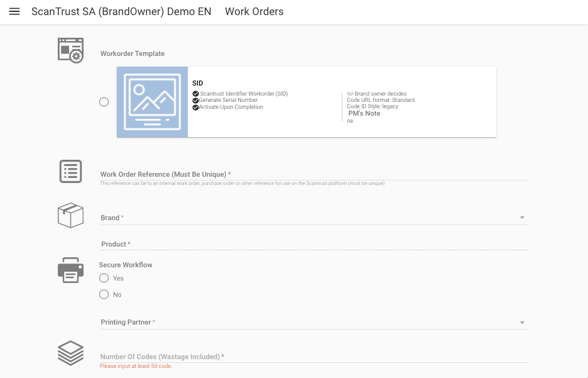Click the Brand package box icon
The width and height of the screenshot is (588, 378).
70,216
